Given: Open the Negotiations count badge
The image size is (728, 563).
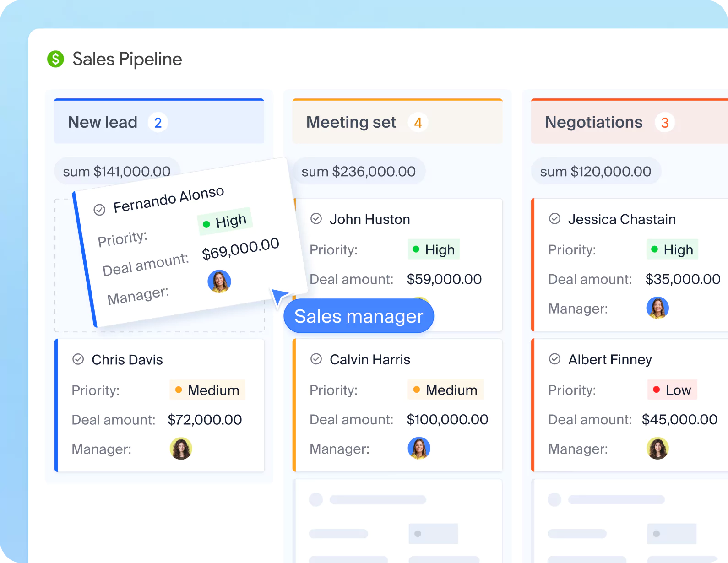Looking at the screenshot, I should pos(665,122).
